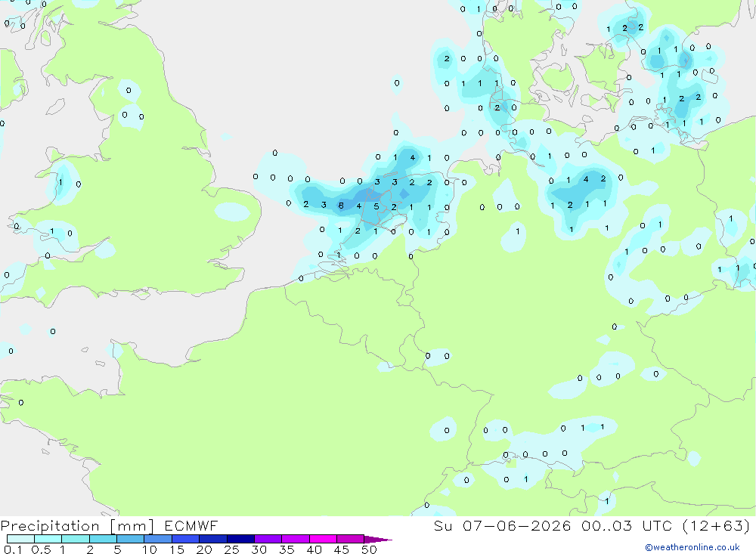Select the 40 to 45 mm magenta swatch

pos(323,539)
